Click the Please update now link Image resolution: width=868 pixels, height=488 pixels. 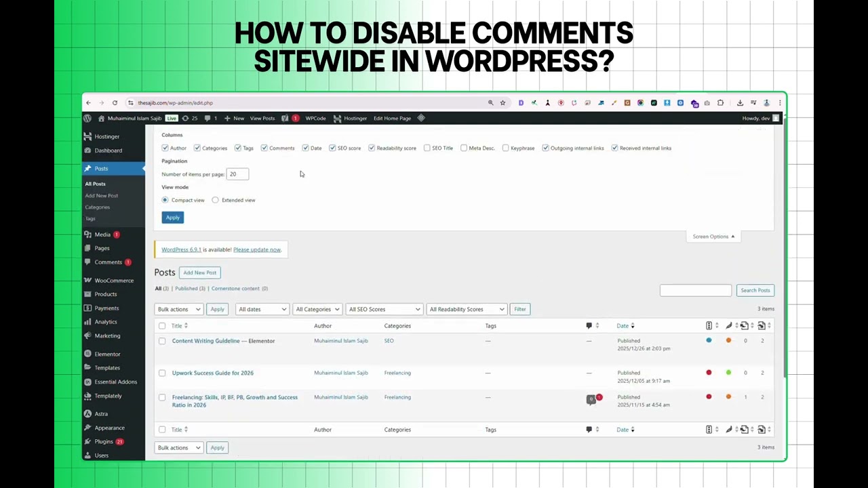[x=257, y=249]
